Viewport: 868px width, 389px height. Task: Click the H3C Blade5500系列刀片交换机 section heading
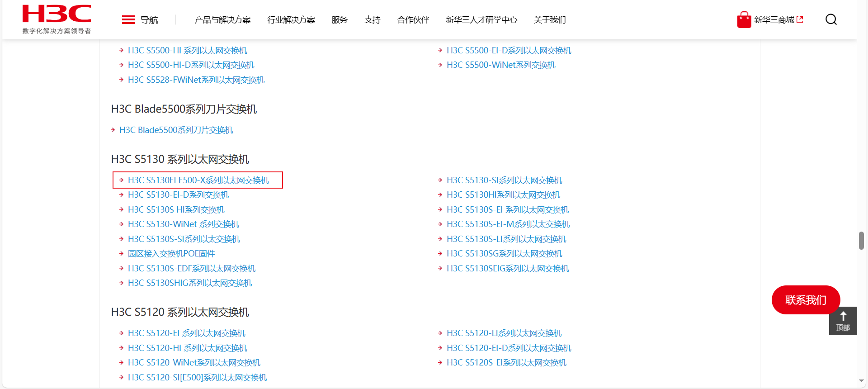point(184,109)
